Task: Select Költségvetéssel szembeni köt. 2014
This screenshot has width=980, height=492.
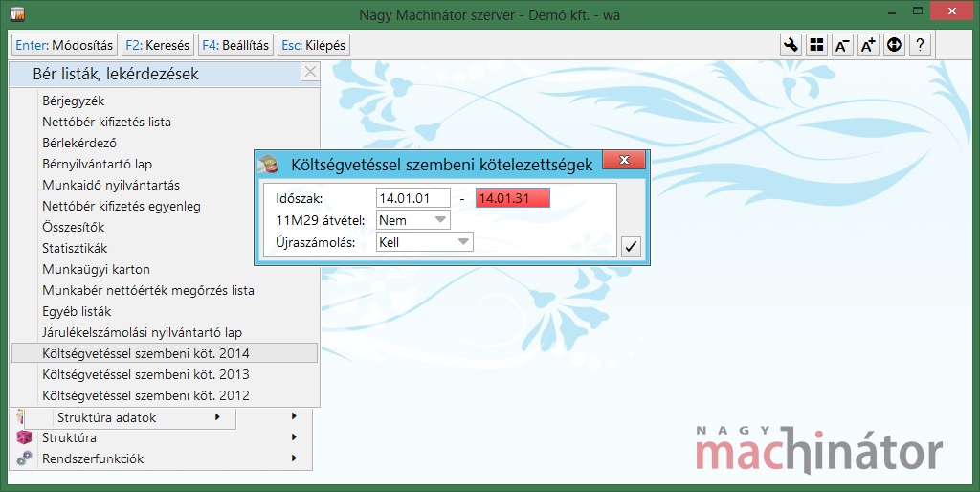Action: [165, 353]
